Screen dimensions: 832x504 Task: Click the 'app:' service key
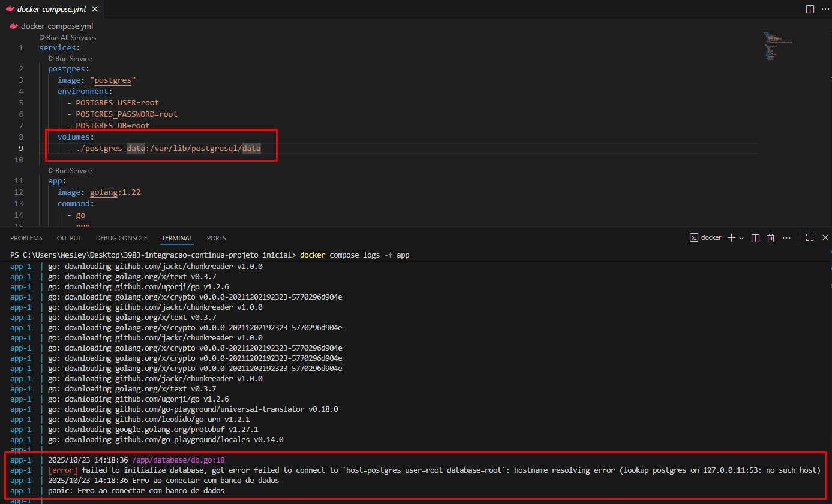(x=57, y=180)
